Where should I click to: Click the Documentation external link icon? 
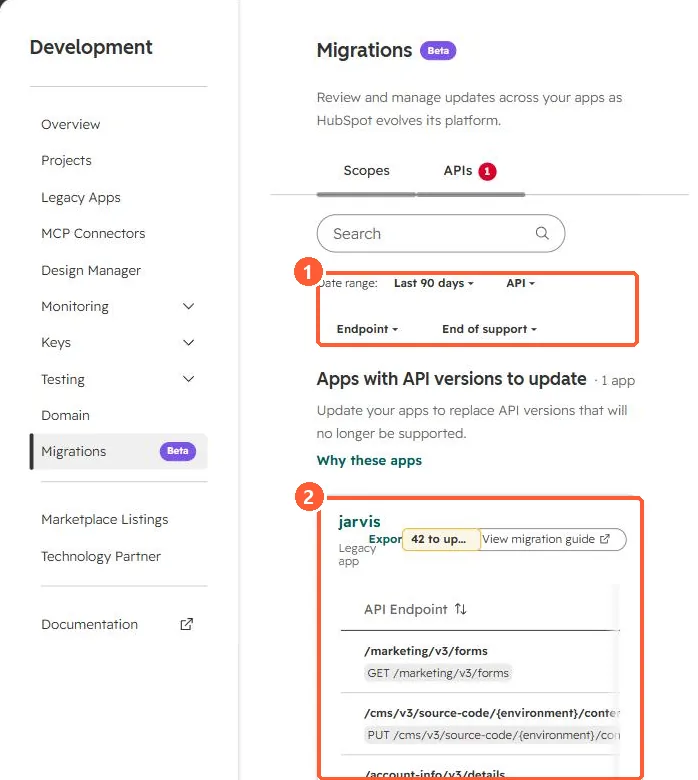click(187, 624)
